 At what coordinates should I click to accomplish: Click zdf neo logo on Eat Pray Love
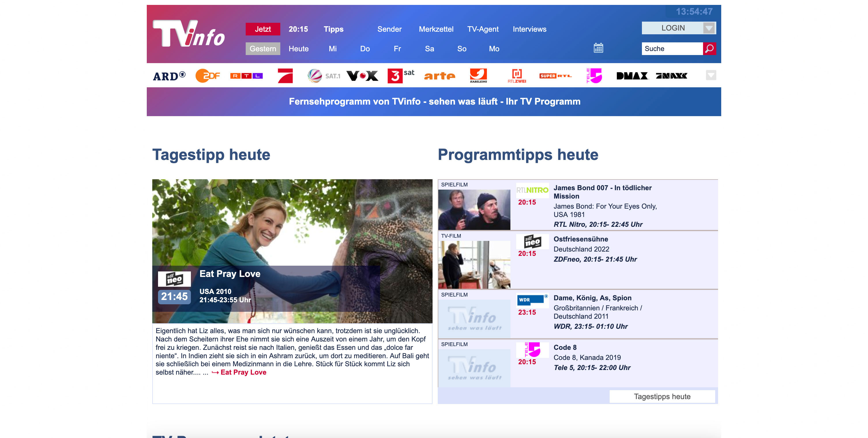(x=174, y=279)
